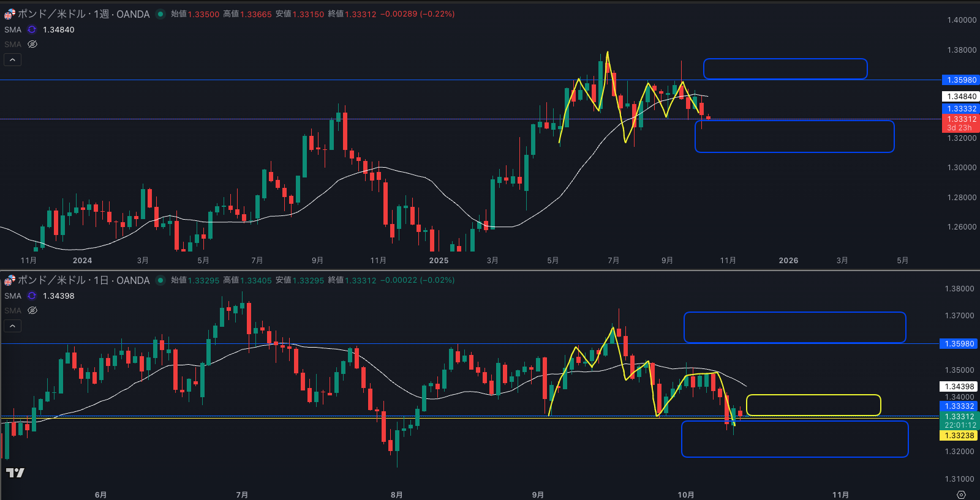The height and width of the screenshot is (500, 980).
Task: Open symbol title ポンド/米ドル 1週 OANDA
Action: coord(83,14)
